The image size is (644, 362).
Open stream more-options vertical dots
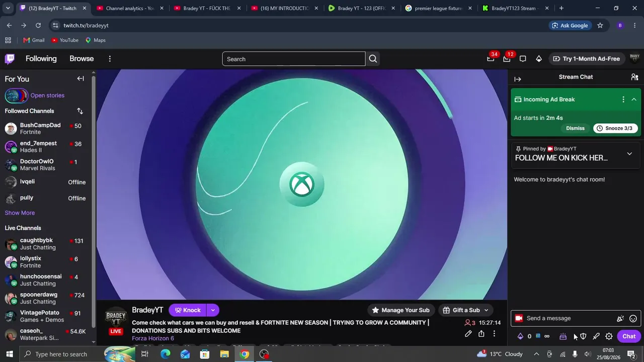tap(494, 334)
